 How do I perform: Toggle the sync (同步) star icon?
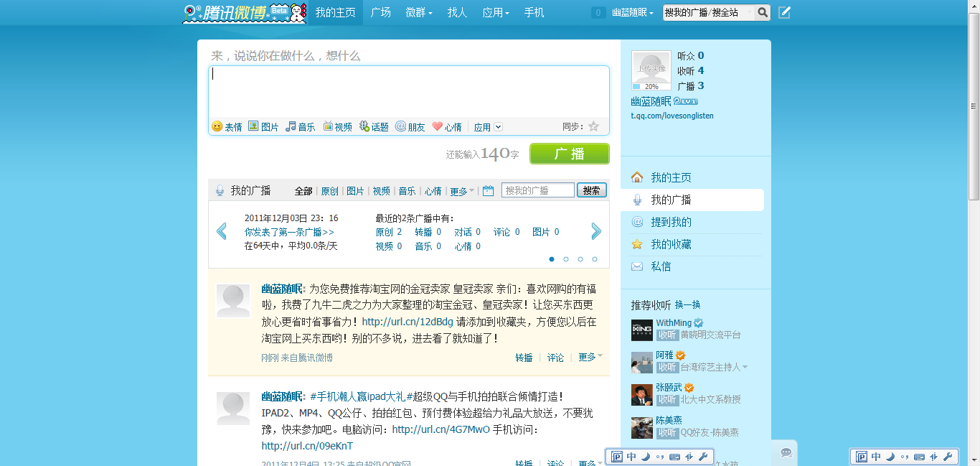pos(593,126)
